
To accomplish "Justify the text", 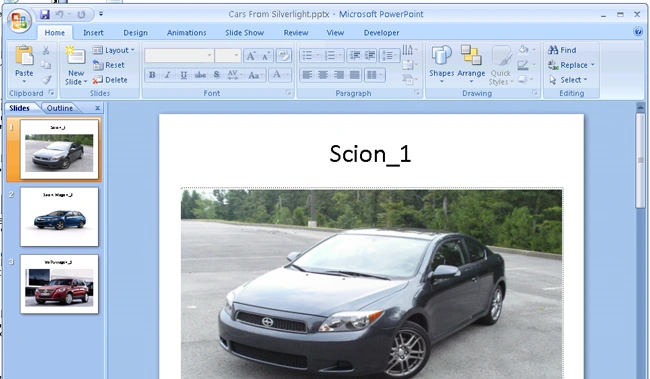I will click(x=354, y=75).
